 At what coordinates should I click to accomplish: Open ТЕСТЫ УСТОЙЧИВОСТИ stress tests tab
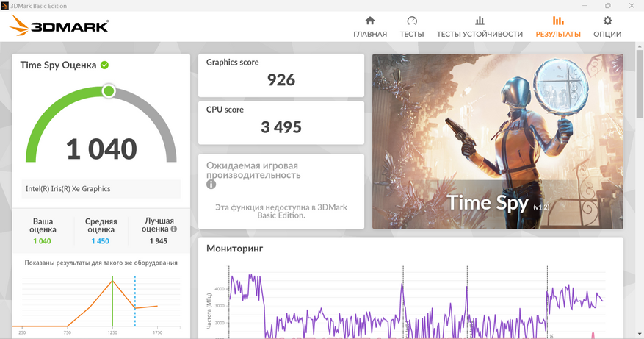coord(480,27)
